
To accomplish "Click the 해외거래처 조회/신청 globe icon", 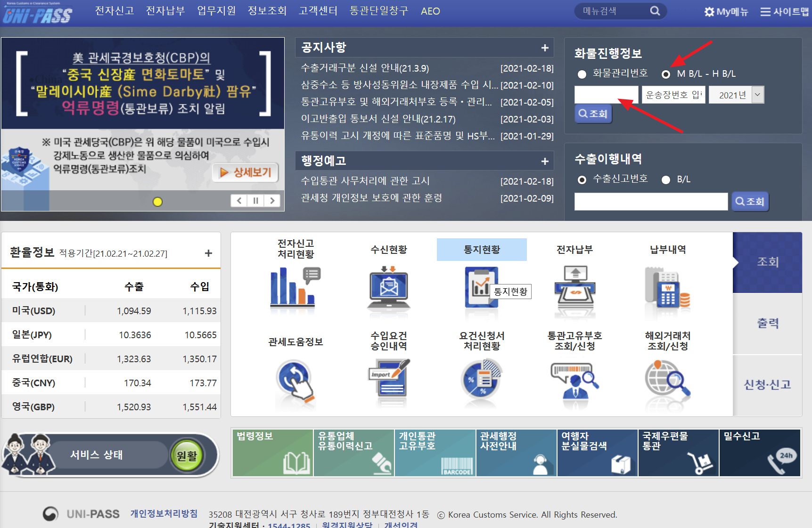I will click(x=667, y=380).
